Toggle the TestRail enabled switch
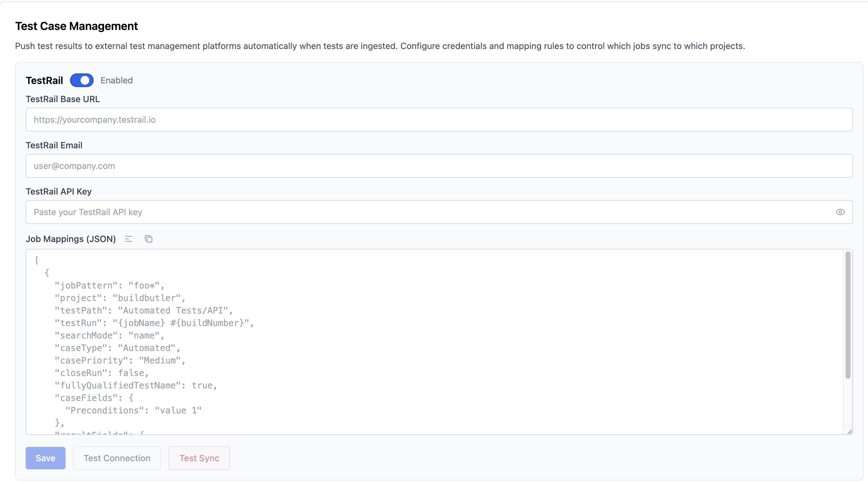 (81, 80)
